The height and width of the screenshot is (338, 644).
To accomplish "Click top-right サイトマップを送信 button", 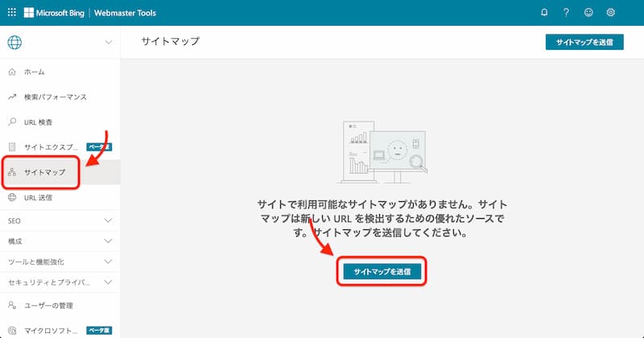I will (584, 42).
